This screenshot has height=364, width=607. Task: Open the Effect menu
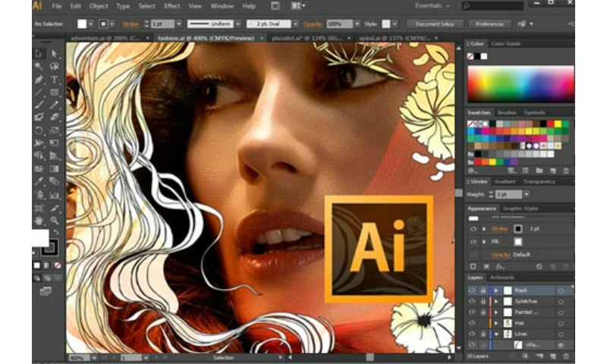pos(172,6)
